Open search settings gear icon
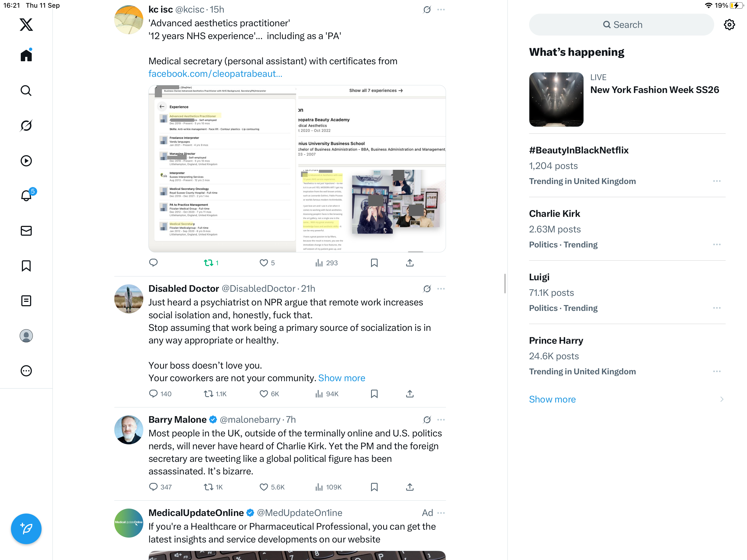The width and height of the screenshot is (747, 560). pos(730,25)
